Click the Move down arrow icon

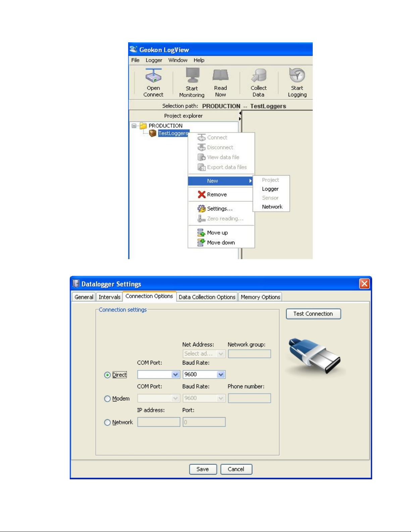(201, 242)
